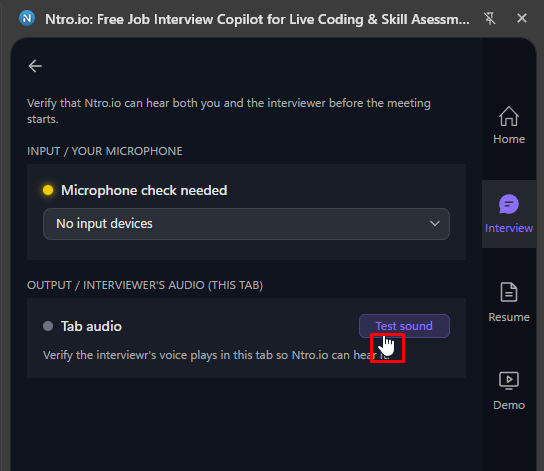
Task: Go back using the left arrow
Action: 35,66
